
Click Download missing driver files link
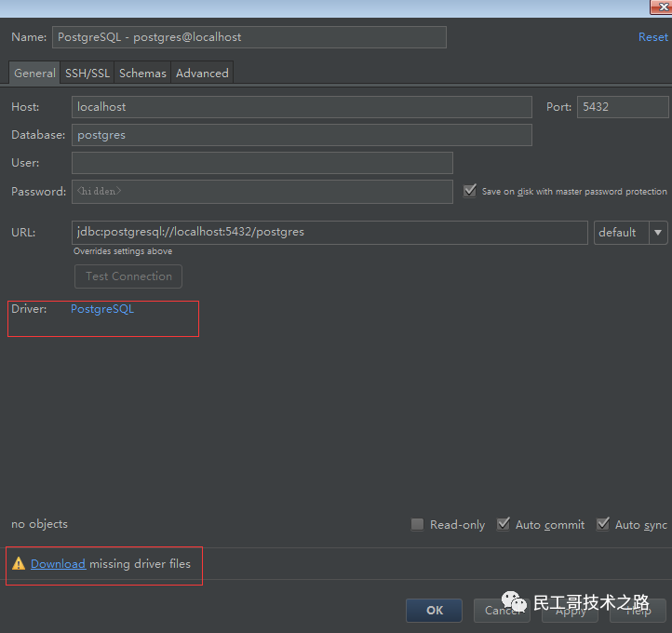tap(59, 563)
